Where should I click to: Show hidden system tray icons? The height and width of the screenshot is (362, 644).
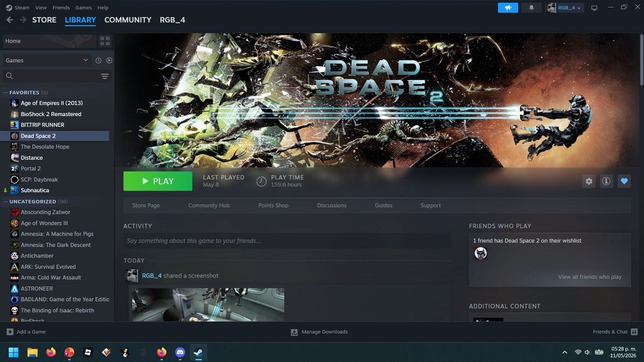(565, 352)
